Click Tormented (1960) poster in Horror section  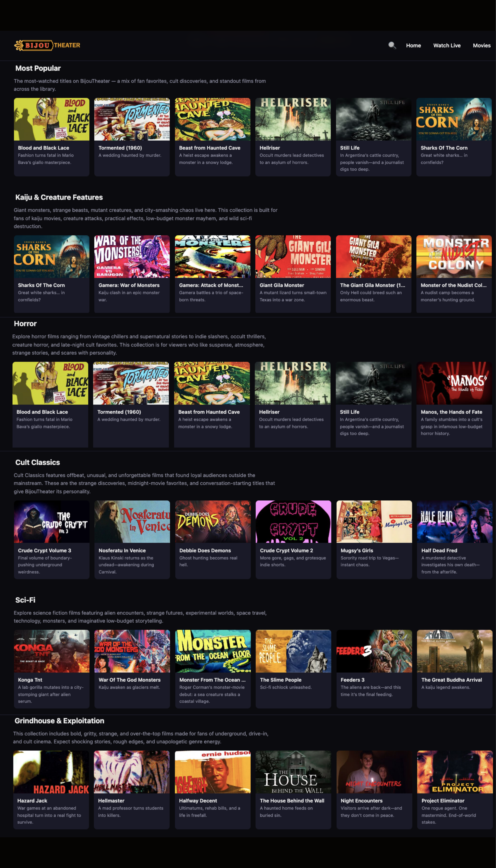131,383
